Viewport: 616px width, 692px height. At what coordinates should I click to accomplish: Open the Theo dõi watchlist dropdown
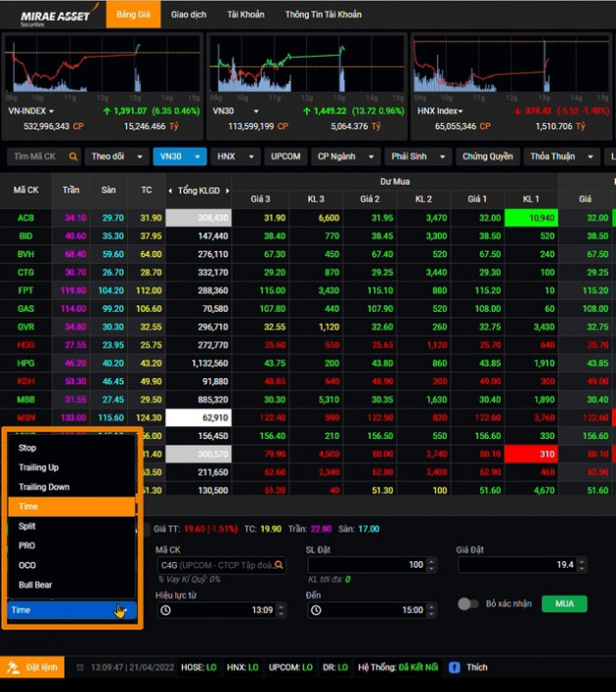tap(114, 156)
